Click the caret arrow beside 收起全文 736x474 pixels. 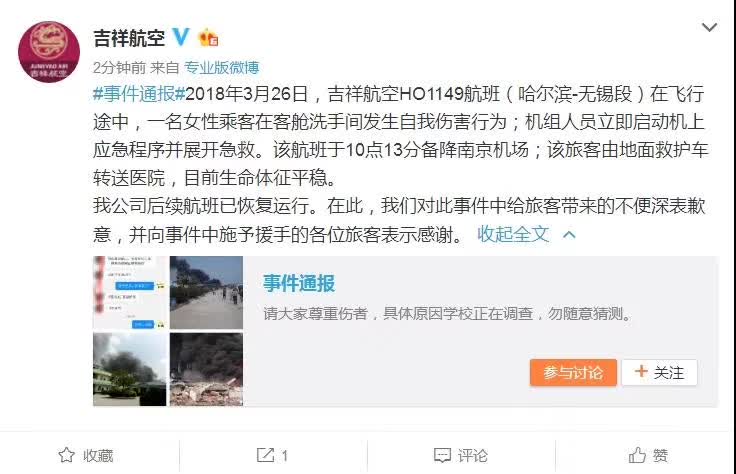point(569,234)
